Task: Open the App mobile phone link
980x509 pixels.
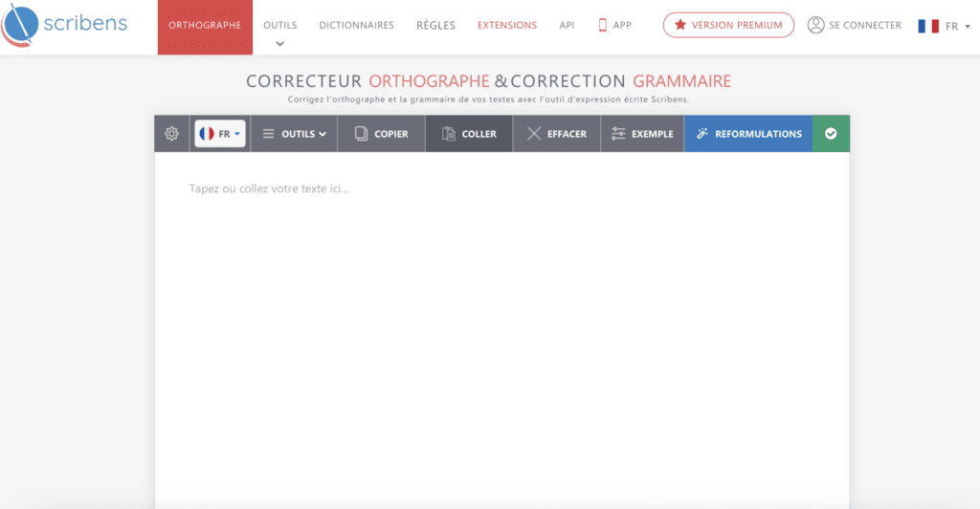Action: [x=614, y=25]
